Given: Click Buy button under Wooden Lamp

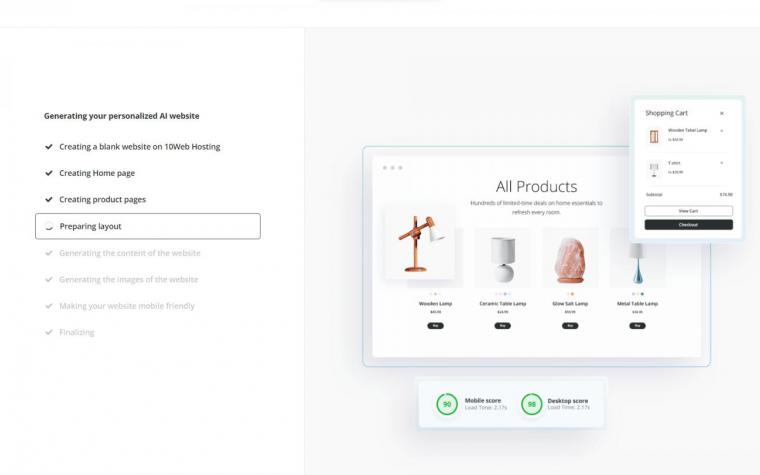Looking at the screenshot, I should click(x=435, y=326).
